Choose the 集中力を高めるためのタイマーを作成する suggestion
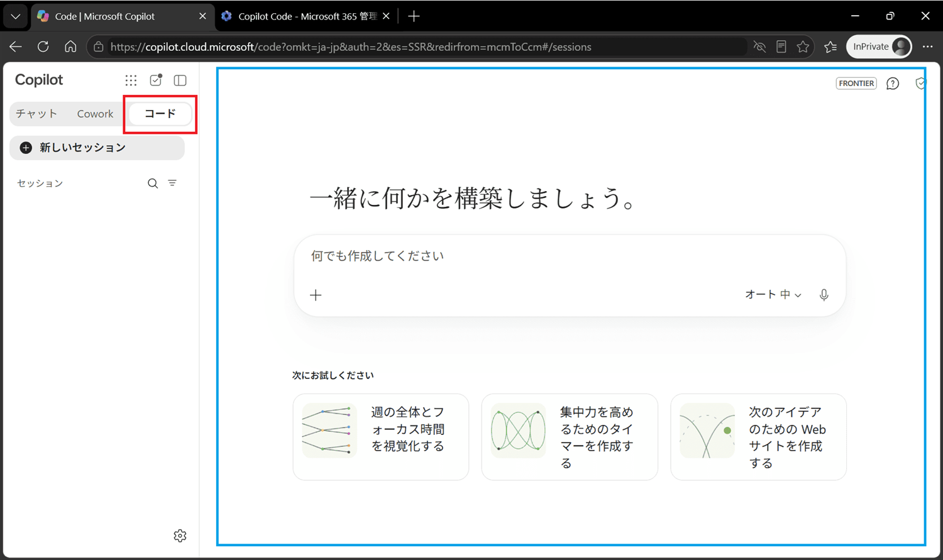Image resolution: width=943 pixels, height=560 pixels. 570,437
